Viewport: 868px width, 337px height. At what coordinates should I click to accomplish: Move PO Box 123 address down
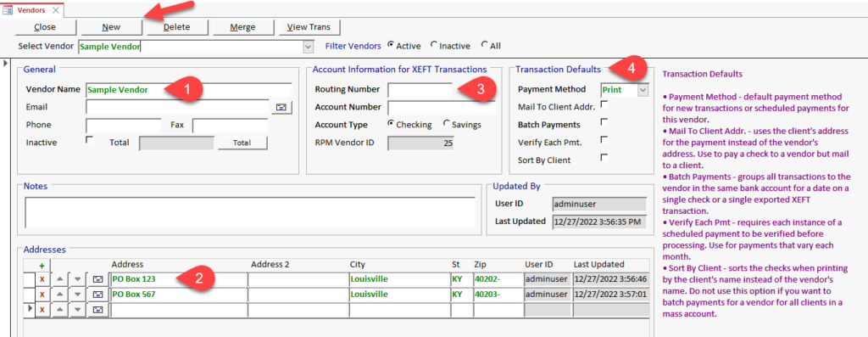[x=78, y=279]
